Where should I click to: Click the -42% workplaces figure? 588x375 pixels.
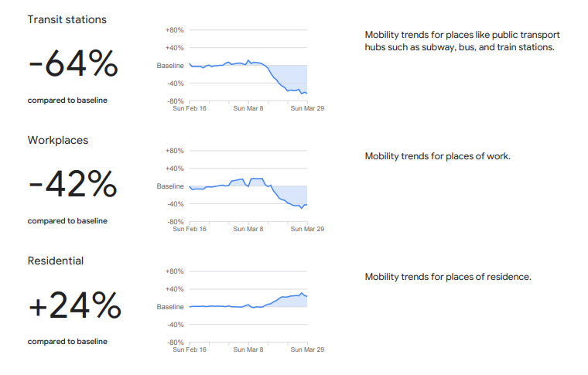click(73, 185)
